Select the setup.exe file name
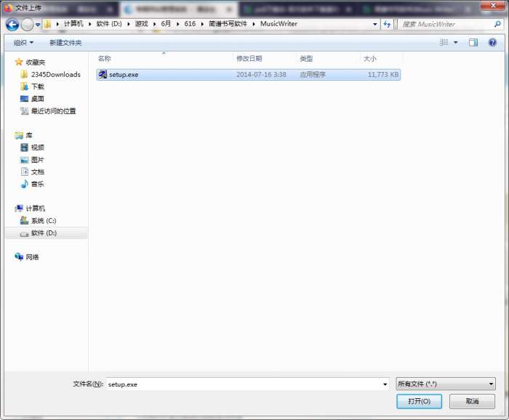The height and width of the screenshot is (420, 509). click(x=124, y=75)
